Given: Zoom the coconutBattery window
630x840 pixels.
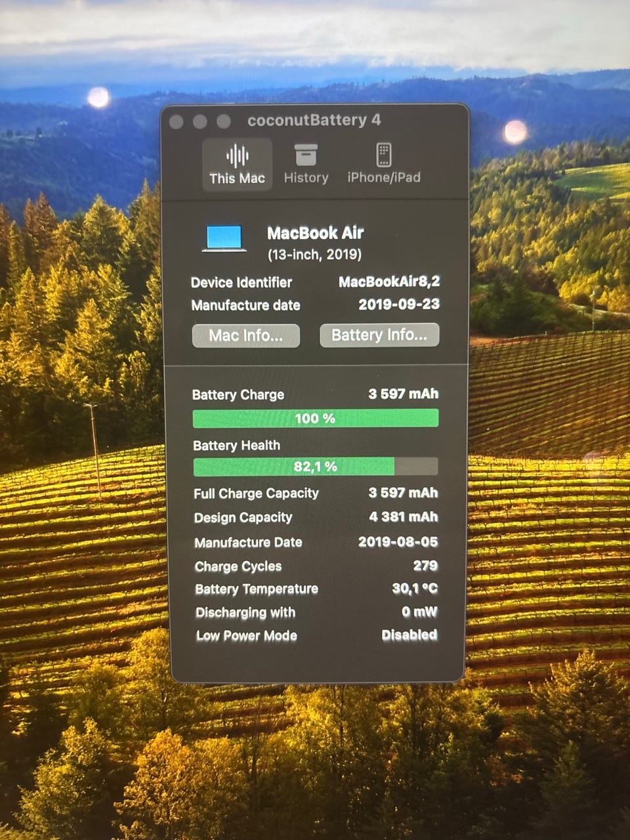Looking at the screenshot, I should point(224,121).
